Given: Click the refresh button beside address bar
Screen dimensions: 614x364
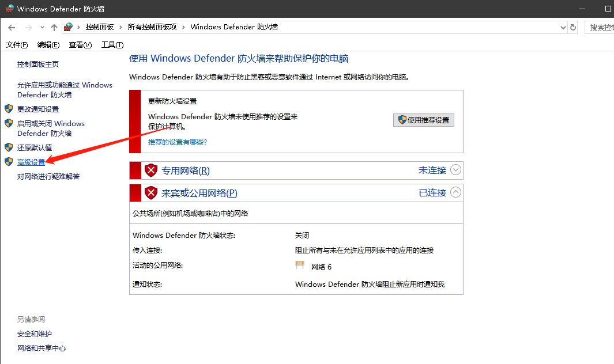Looking at the screenshot, I should 573,27.
